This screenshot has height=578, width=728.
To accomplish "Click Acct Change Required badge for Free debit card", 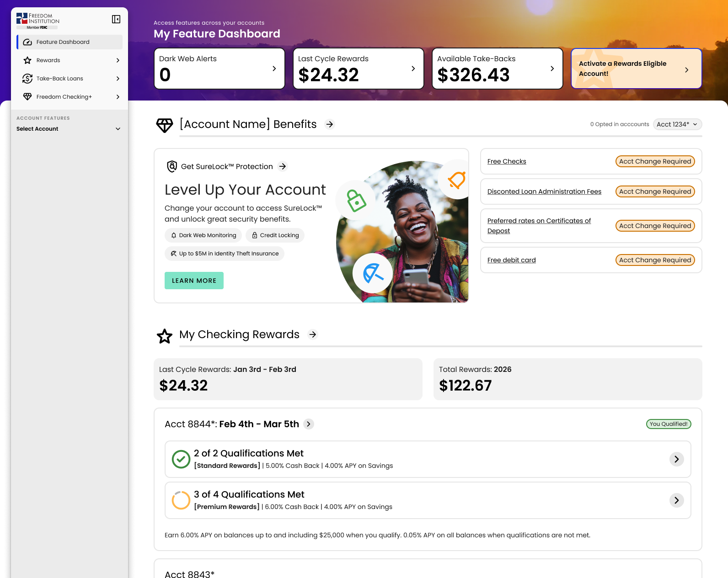I will (655, 260).
